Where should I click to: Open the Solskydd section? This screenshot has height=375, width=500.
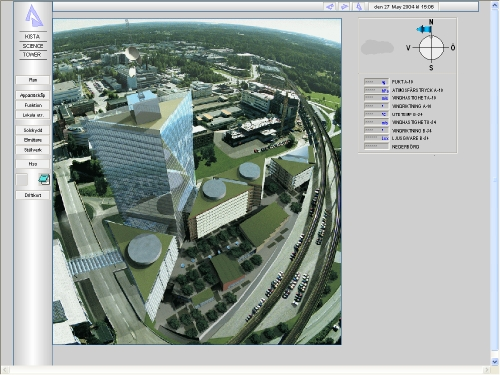(x=33, y=130)
